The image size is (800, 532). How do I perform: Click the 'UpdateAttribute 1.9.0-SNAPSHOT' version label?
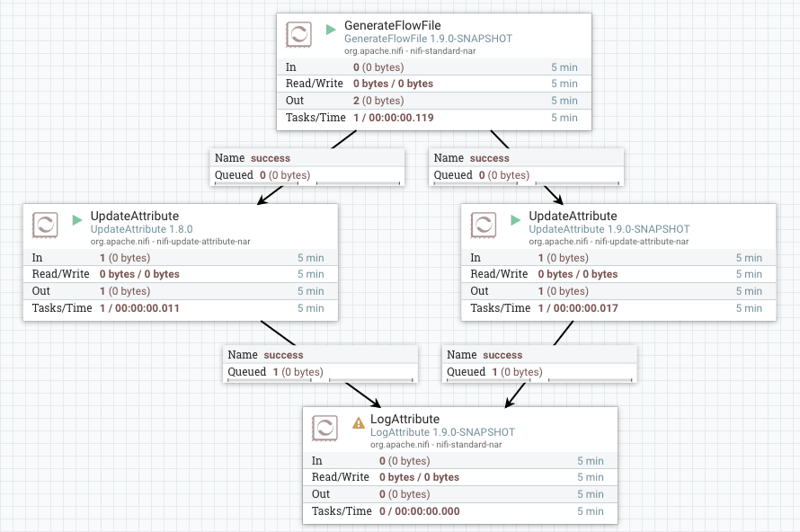tap(609, 229)
